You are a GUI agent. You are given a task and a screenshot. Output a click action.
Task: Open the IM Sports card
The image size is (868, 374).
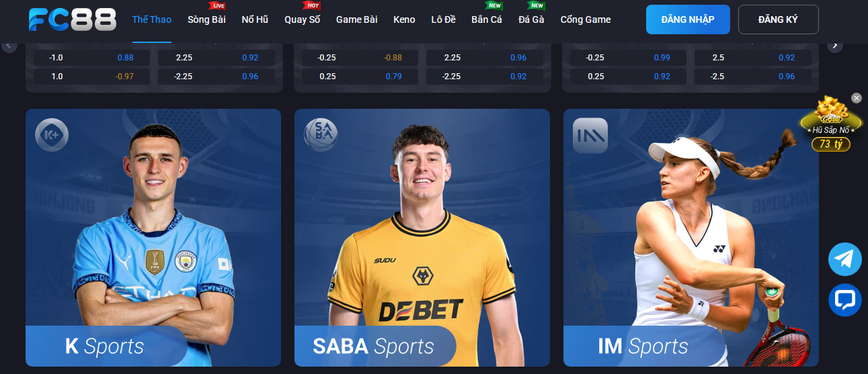pyautogui.click(x=691, y=238)
